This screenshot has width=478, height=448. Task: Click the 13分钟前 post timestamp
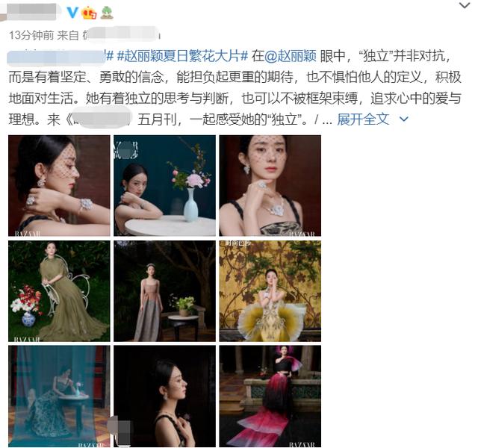point(31,35)
